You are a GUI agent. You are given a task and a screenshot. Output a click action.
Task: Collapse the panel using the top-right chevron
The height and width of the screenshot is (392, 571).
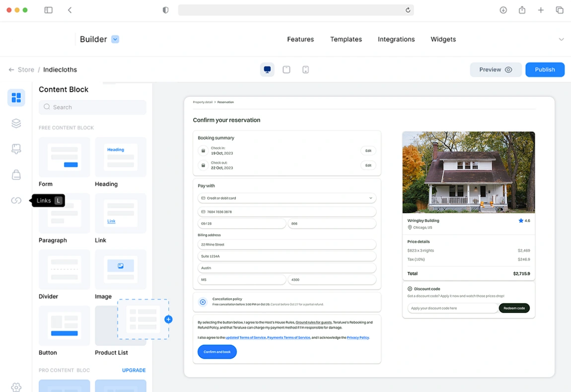(x=561, y=39)
